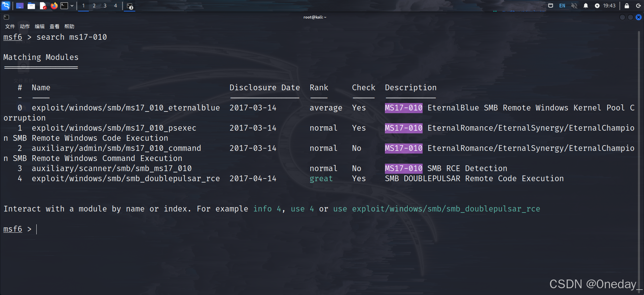Viewport: 644px width, 295px height.
Task: Open the terminal window menu icon in title bar
Action: tap(6, 17)
